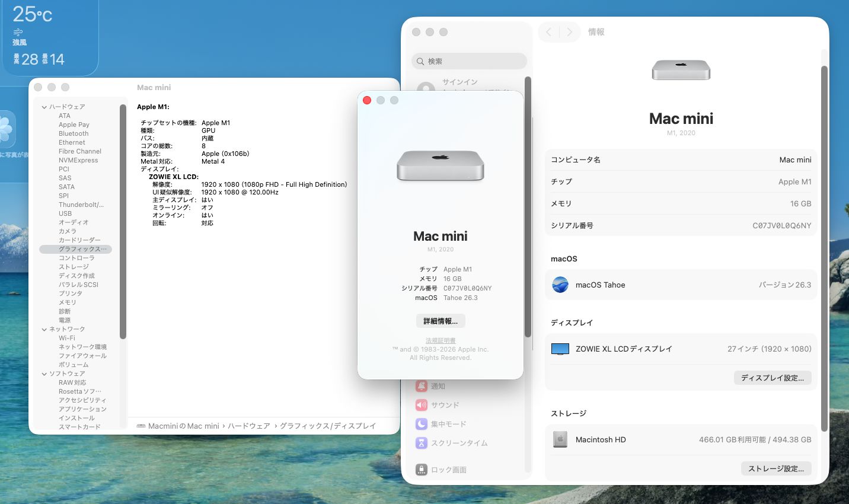Select ATA in hardware list
This screenshot has height=504, width=849.
(x=65, y=116)
